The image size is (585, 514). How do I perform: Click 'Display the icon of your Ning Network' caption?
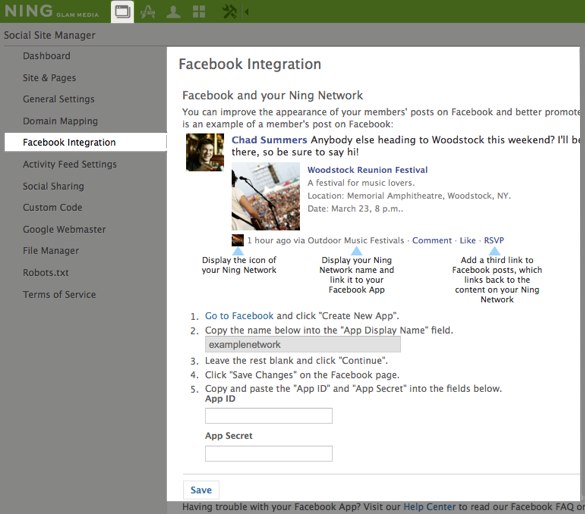point(239,265)
